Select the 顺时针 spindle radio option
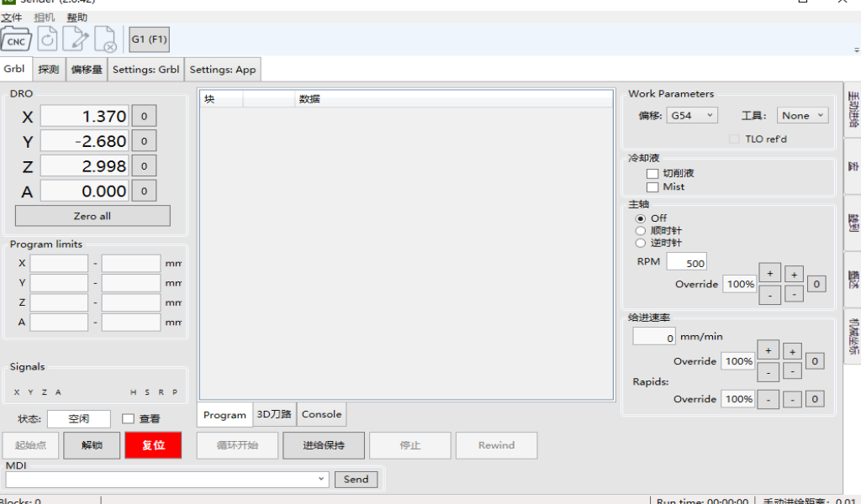This screenshot has height=504, width=861. (x=641, y=230)
